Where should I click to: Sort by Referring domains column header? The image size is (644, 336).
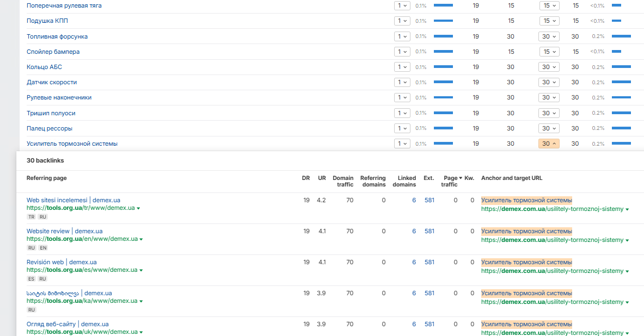(x=373, y=182)
